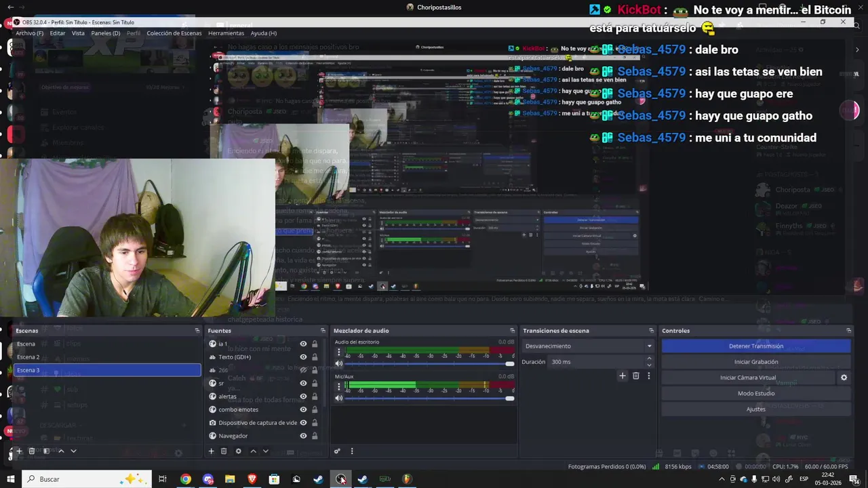Delete the selected scene with the Escenas trash icon
The image size is (868, 488).
pyautogui.click(x=31, y=451)
